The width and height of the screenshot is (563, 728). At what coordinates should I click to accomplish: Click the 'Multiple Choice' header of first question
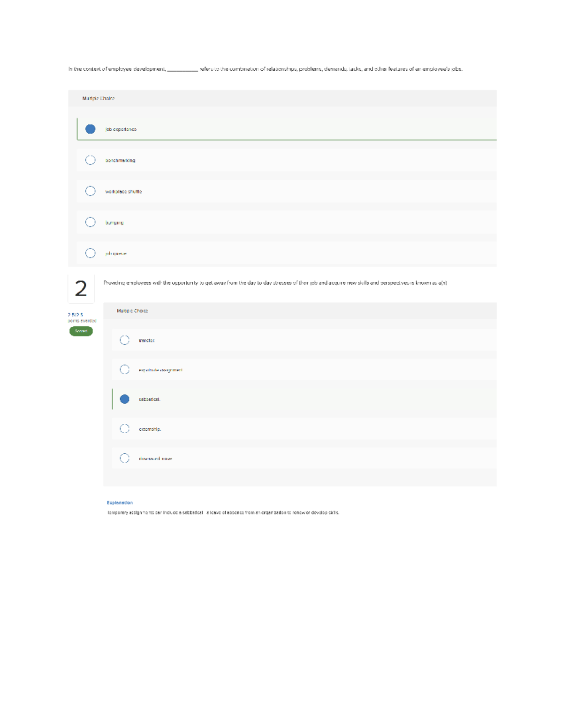tap(99, 98)
